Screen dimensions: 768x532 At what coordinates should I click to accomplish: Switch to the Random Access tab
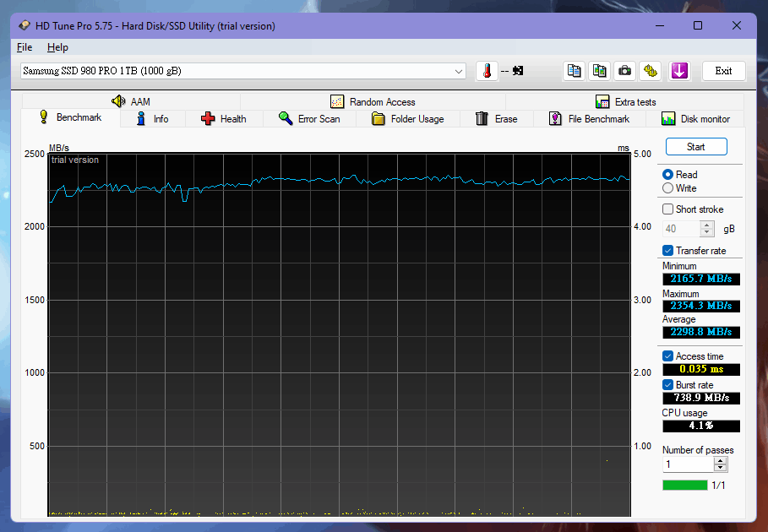[x=373, y=102]
